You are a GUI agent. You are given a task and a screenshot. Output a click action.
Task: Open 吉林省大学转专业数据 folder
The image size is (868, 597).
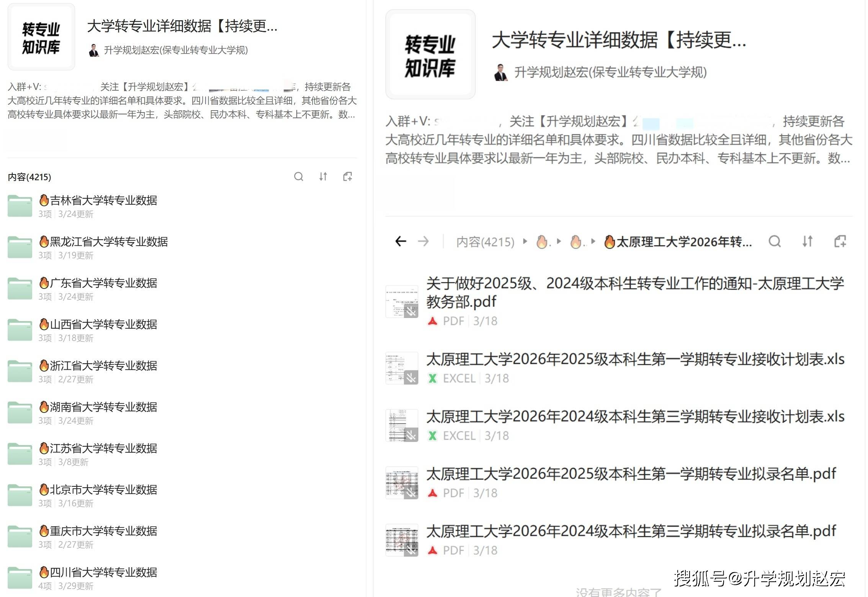(x=103, y=201)
